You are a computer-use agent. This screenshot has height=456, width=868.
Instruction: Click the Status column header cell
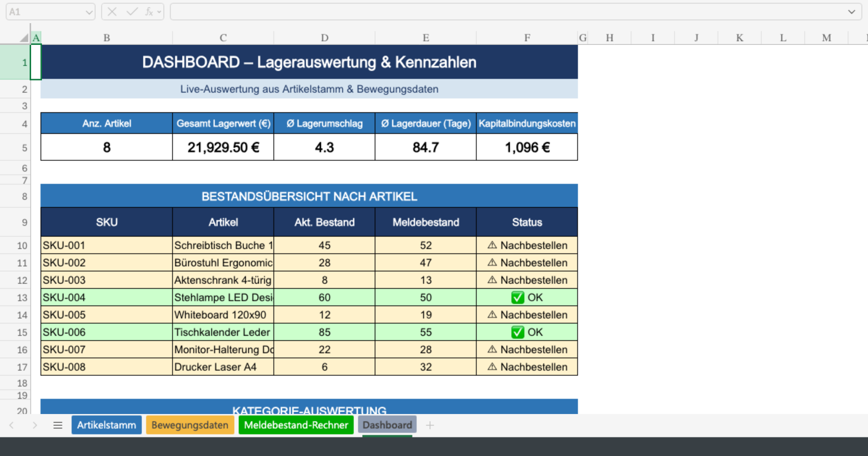pos(527,222)
